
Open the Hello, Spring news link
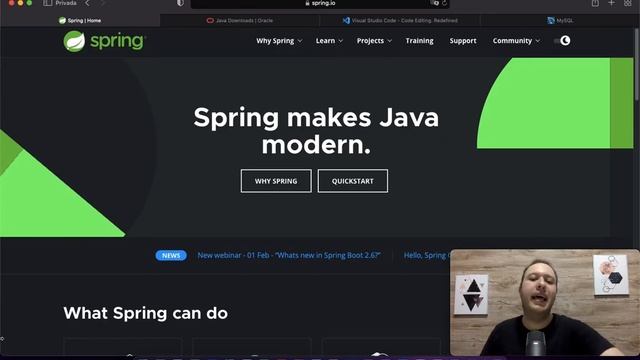click(427, 255)
